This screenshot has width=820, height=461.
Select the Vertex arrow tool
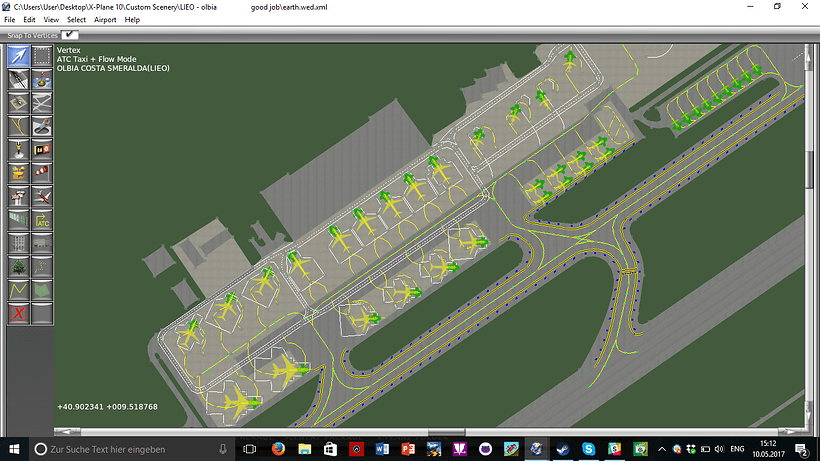(18, 56)
